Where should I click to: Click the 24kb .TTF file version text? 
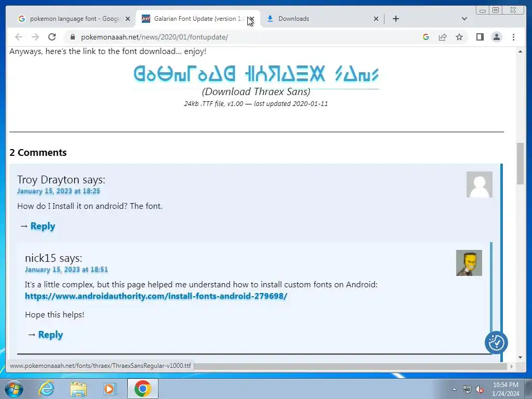click(256, 104)
